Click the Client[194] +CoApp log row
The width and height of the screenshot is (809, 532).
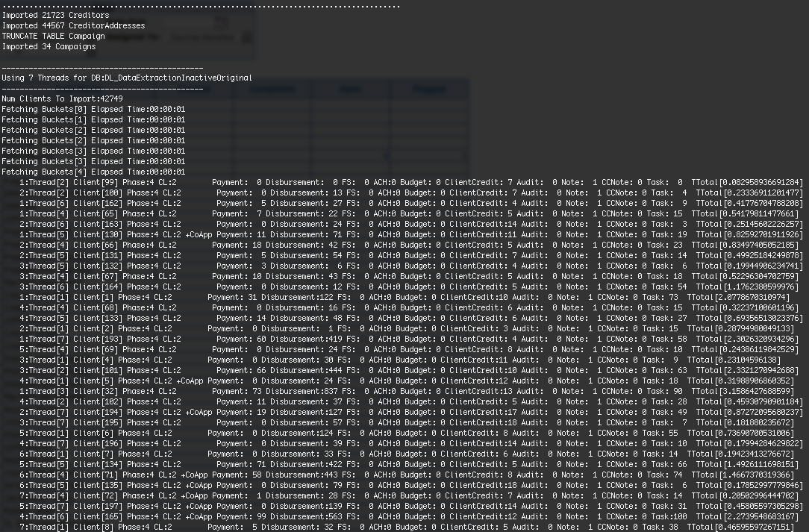pyautogui.click(x=412, y=413)
